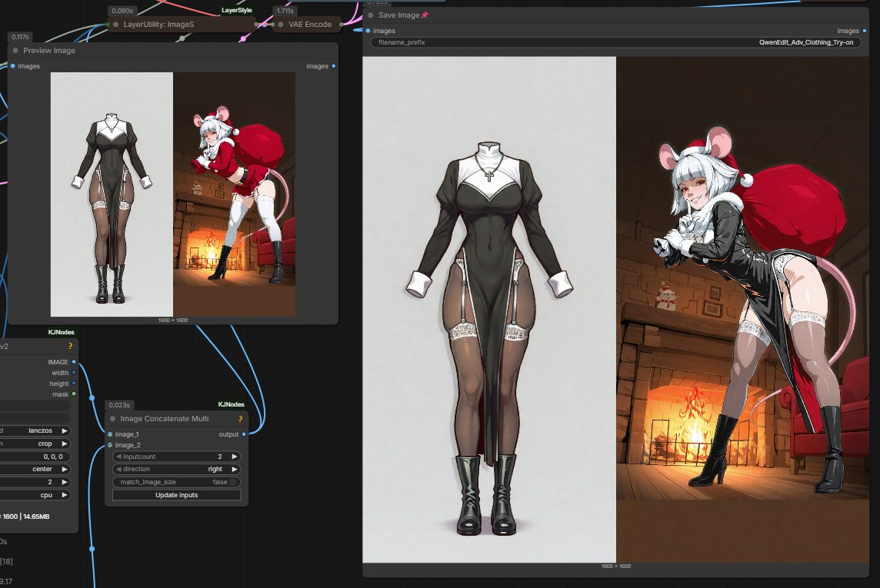Viewport: 880px width, 588px height.
Task: Select next direction option with right arrow
Action: coord(235,469)
